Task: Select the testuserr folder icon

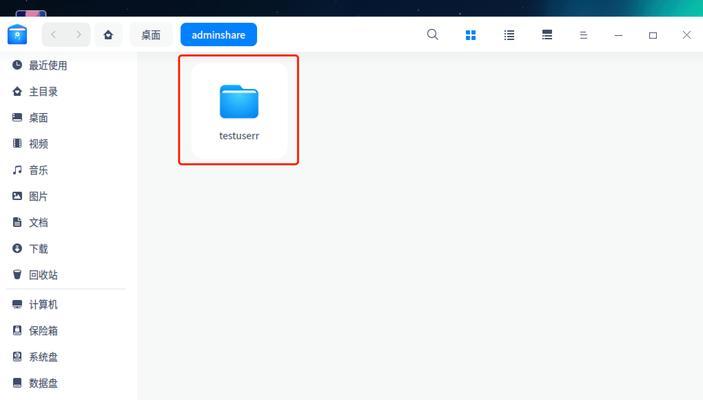Action: (239, 102)
